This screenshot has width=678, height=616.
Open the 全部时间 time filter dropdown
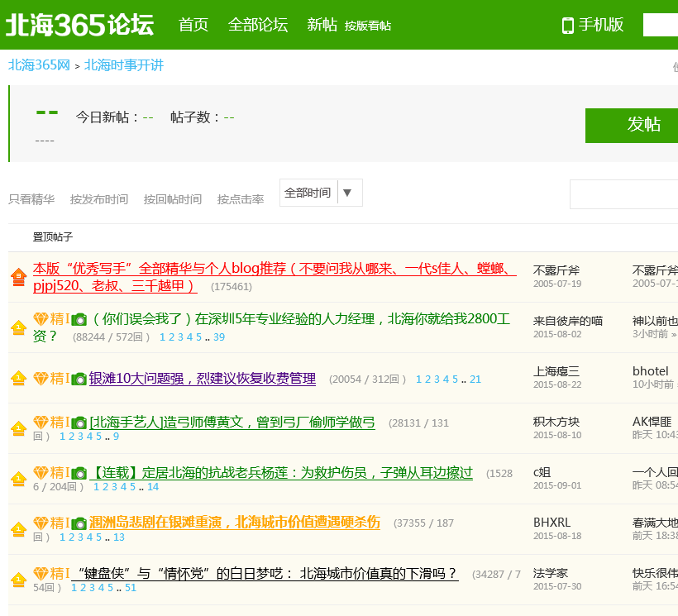(308, 193)
